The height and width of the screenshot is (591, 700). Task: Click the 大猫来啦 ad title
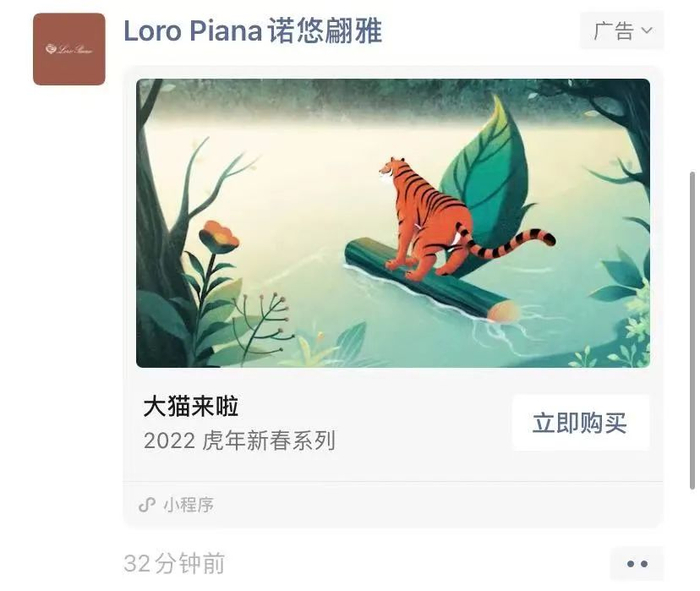click(x=191, y=406)
